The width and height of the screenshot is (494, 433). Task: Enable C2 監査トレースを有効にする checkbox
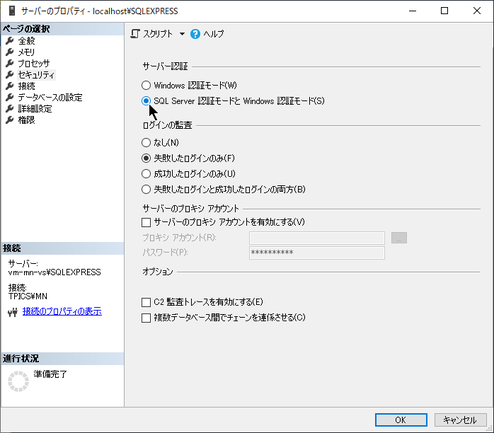point(146,302)
